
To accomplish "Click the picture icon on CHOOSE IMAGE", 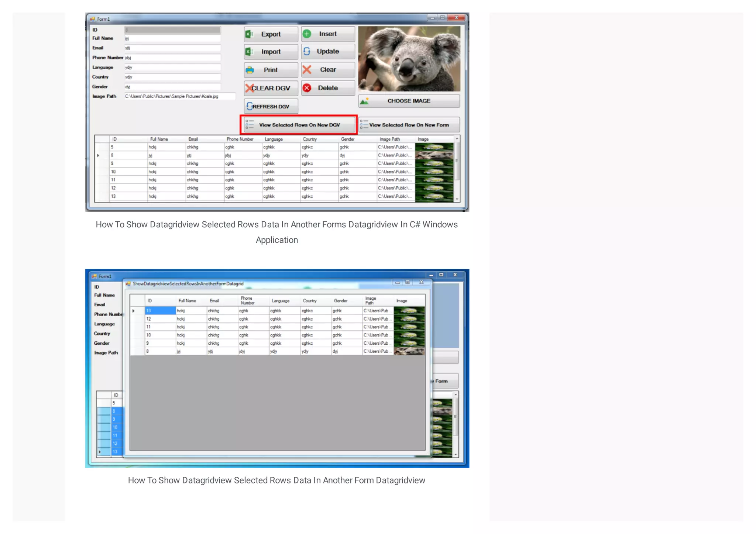I will pyautogui.click(x=364, y=101).
